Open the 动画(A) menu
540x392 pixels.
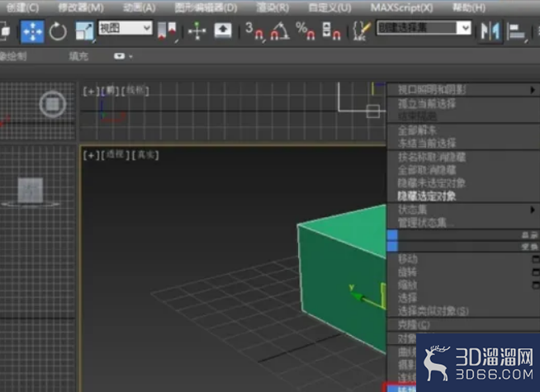point(140,7)
